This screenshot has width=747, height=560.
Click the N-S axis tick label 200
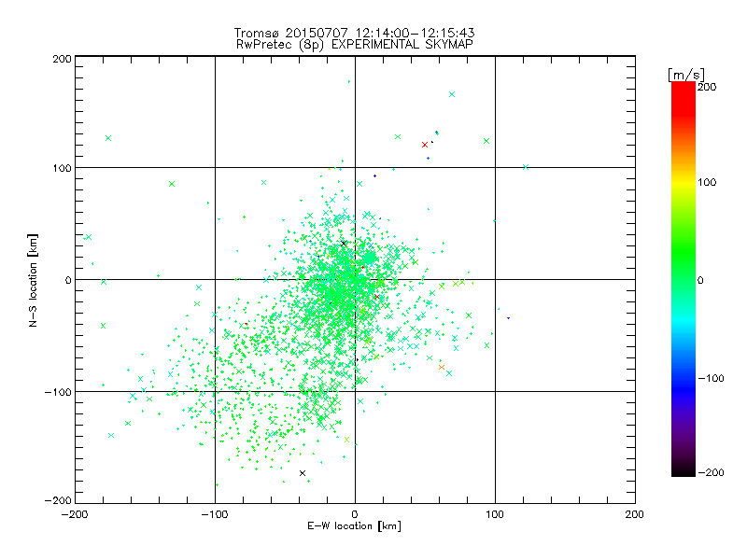tap(62, 59)
